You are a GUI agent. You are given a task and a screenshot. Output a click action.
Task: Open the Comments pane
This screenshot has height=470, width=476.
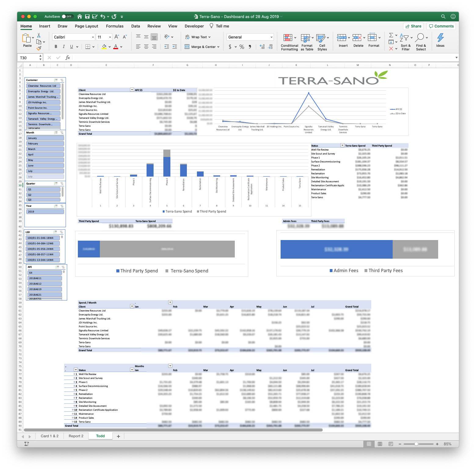pos(441,26)
